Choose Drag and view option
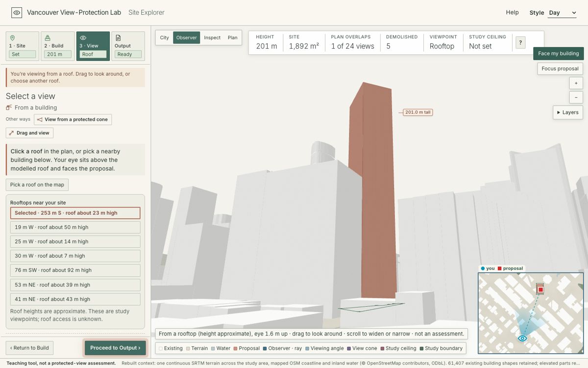 tap(29, 133)
